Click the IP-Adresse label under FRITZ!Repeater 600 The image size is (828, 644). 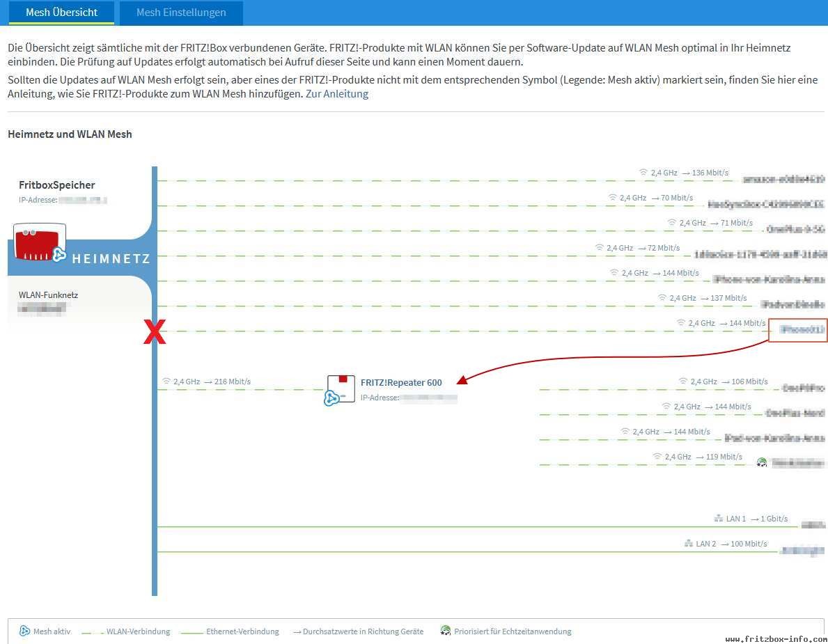coord(380,398)
